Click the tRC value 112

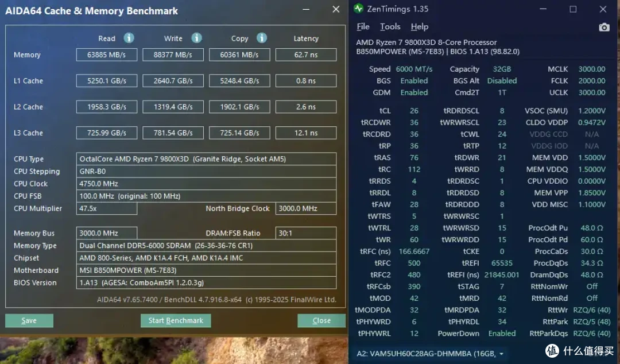point(414,169)
